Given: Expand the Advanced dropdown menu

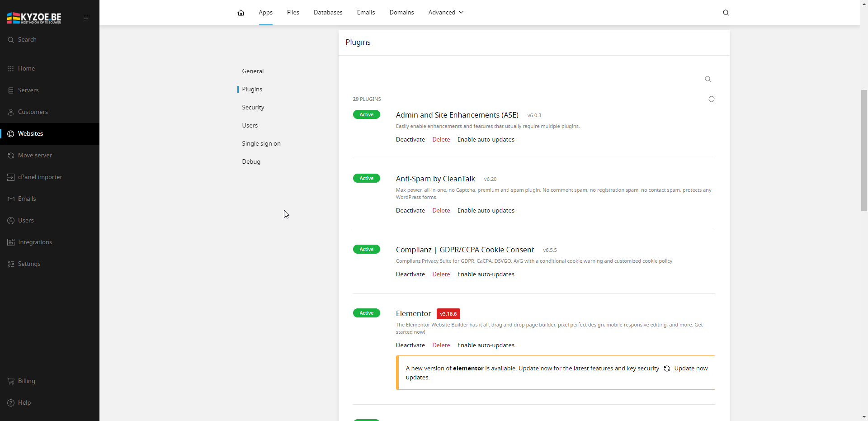Looking at the screenshot, I should coord(446,13).
